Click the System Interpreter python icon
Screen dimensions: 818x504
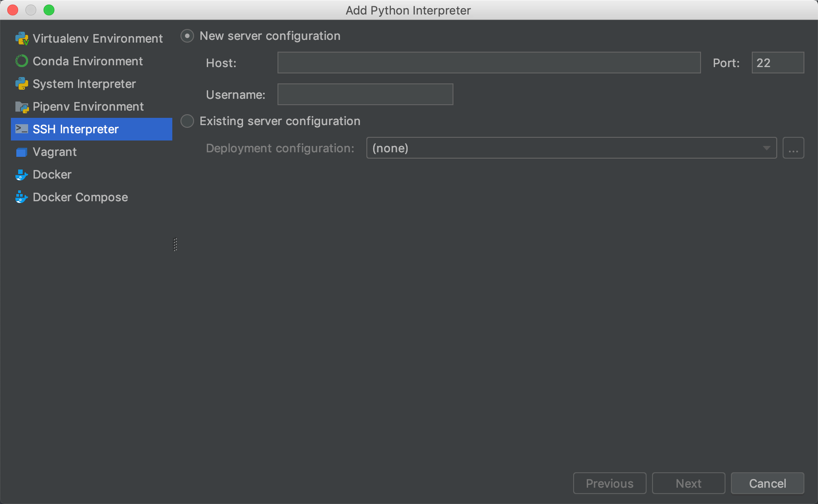pos(22,84)
